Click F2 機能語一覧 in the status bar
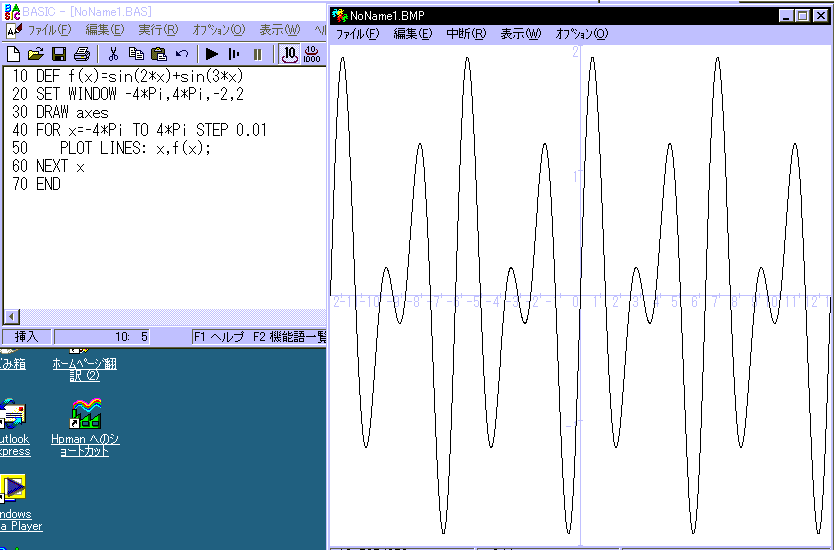The width and height of the screenshot is (834, 550). click(x=289, y=336)
